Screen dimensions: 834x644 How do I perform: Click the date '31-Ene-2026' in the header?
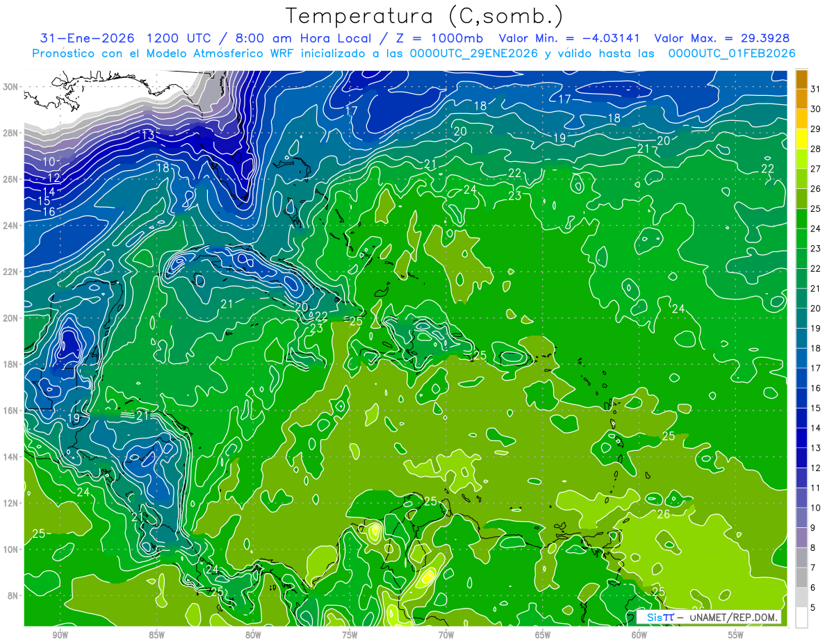coord(88,38)
